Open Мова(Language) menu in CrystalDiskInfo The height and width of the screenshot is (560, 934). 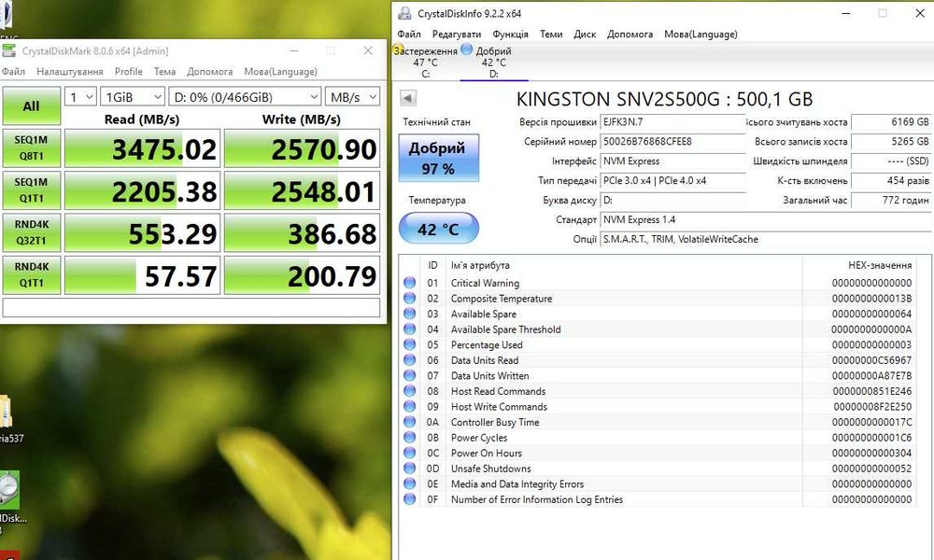coord(701,34)
